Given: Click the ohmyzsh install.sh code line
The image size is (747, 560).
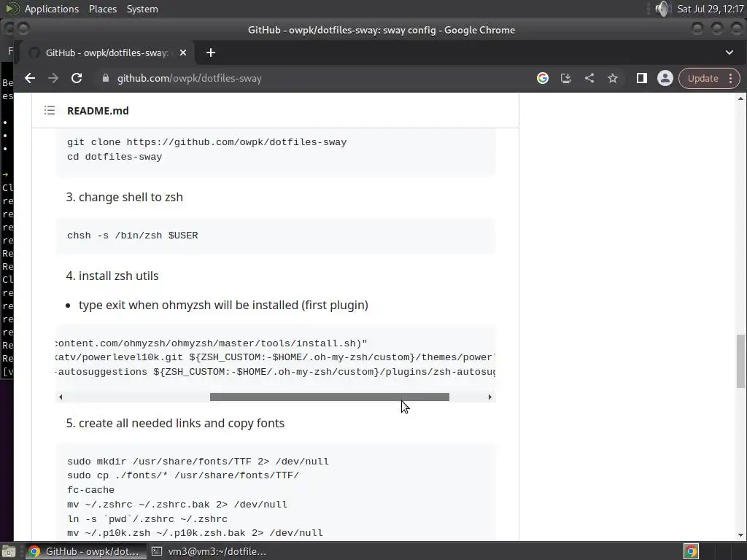Looking at the screenshot, I should point(212,343).
